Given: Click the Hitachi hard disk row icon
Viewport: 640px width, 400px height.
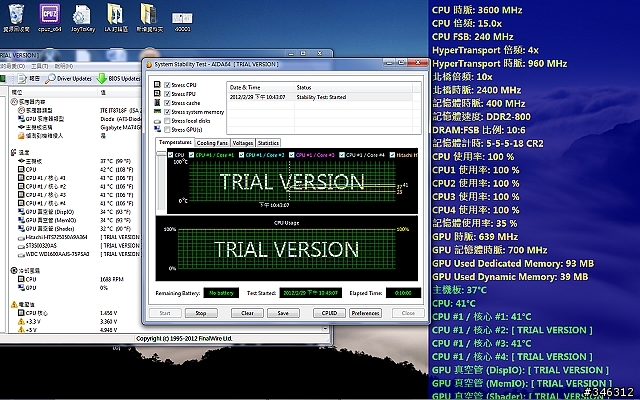Looking at the screenshot, I should coord(21,238).
